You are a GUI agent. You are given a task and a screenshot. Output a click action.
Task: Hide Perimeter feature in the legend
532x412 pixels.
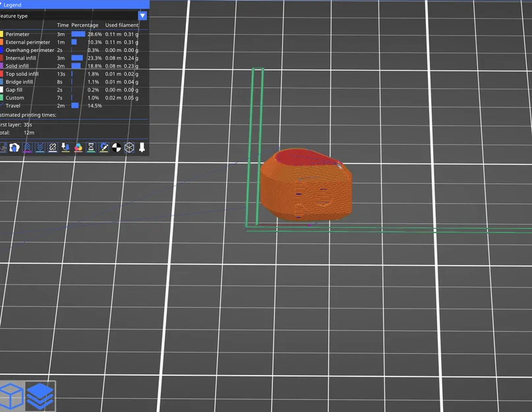[69, 34]
